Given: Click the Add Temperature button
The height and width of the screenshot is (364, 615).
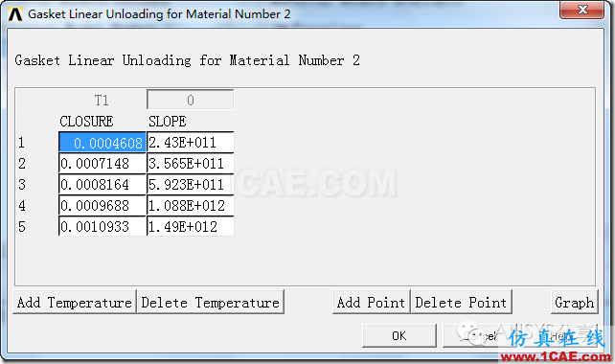Looking at the screenshot, I should tap(75, 302).
